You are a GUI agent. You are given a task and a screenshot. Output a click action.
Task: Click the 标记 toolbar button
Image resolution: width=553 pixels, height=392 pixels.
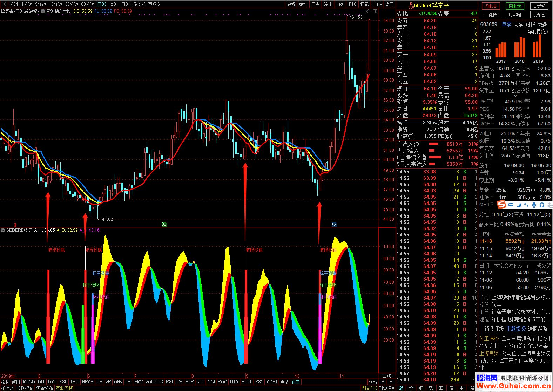pyautogui.click(x=365, y=4)
